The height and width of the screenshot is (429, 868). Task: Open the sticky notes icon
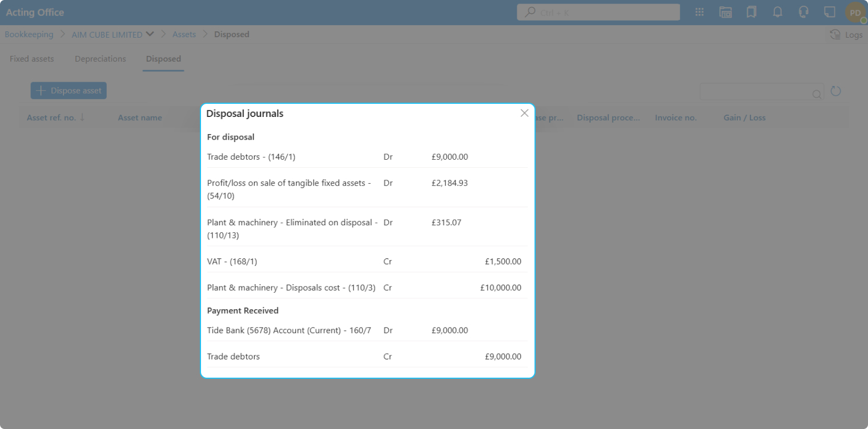tap(829, 12)
